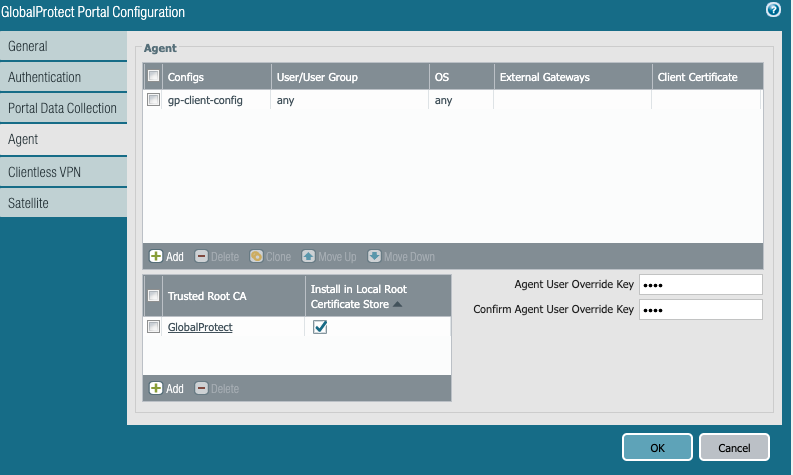The width and height of the screenshot is (793, 475).
Task: Click the Trusted Root CA column header
Action: [234, 296]
